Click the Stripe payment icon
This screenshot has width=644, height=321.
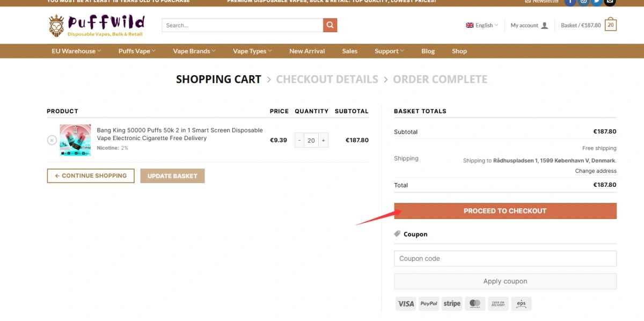pyautogui.click(x=452, y=304)
